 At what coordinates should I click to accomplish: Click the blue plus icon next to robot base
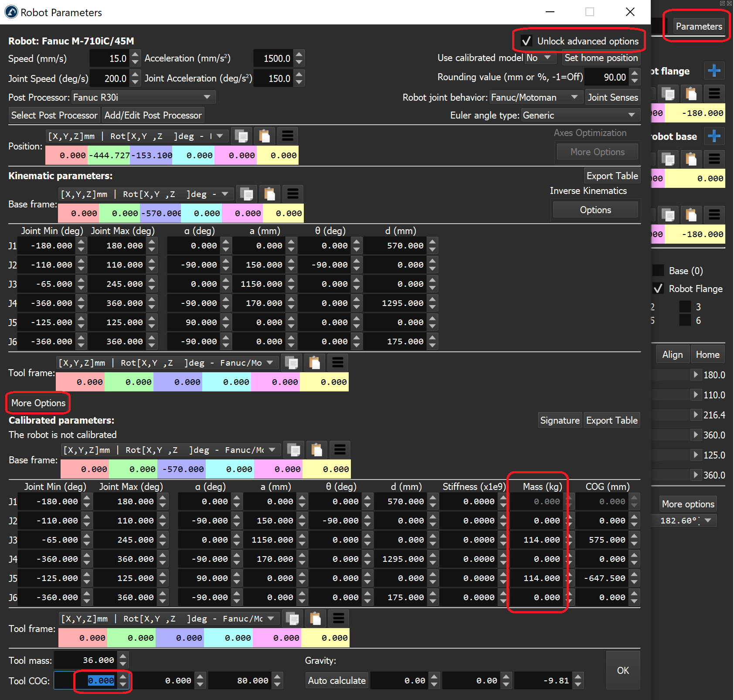(714, 136)
